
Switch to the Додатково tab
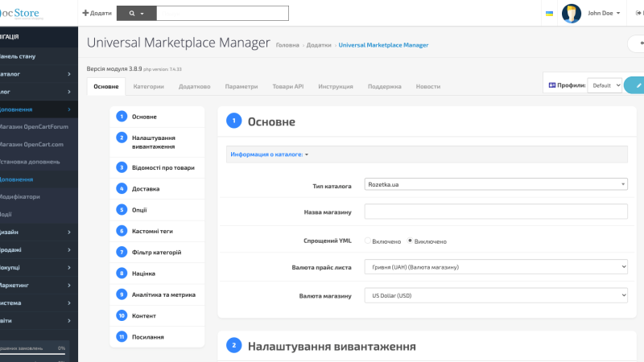click(194, 87)
